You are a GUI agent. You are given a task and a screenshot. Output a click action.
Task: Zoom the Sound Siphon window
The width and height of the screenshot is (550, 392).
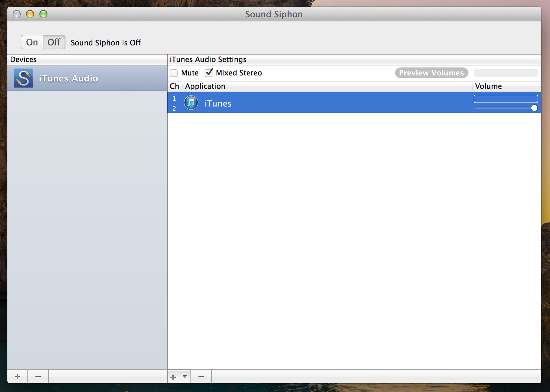43,14
